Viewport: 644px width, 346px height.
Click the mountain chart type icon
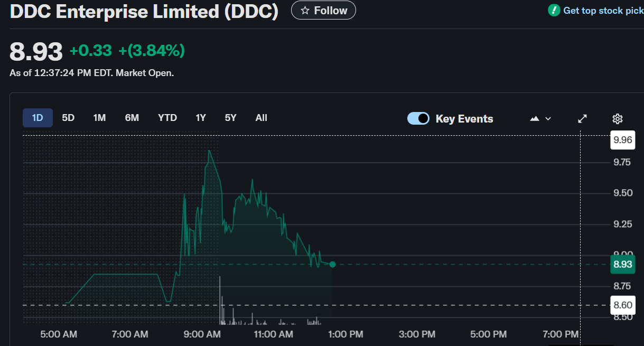point(535,119)
